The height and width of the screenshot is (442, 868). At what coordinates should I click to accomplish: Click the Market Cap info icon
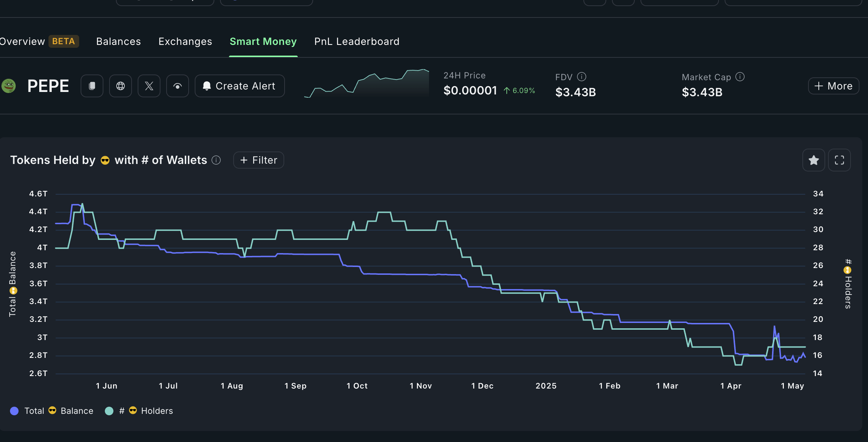[740, 77]
